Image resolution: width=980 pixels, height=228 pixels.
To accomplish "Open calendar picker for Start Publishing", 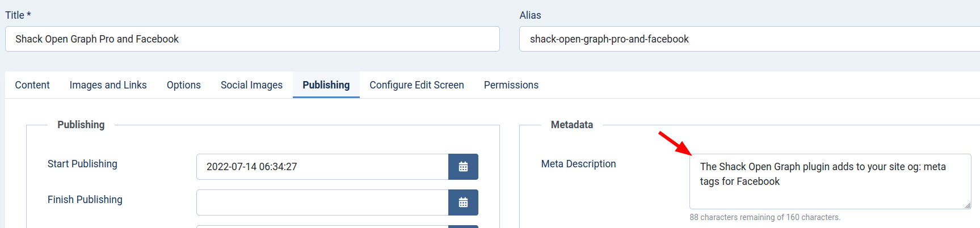I will (x=463, y=167).
